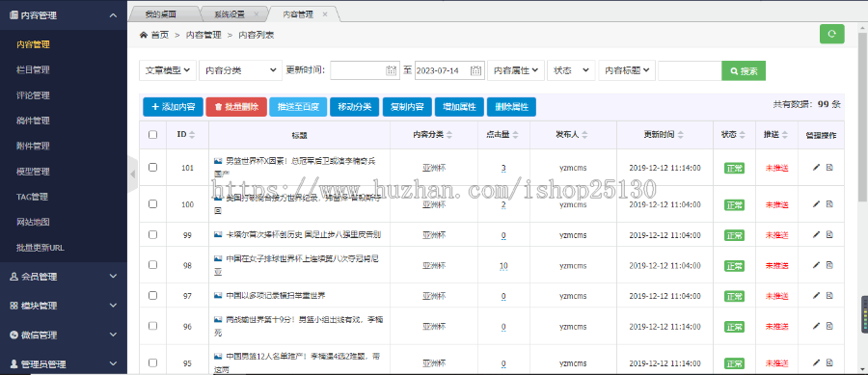
Task: Sort by 状态 column arrows
Action: [x=743, y=134]
